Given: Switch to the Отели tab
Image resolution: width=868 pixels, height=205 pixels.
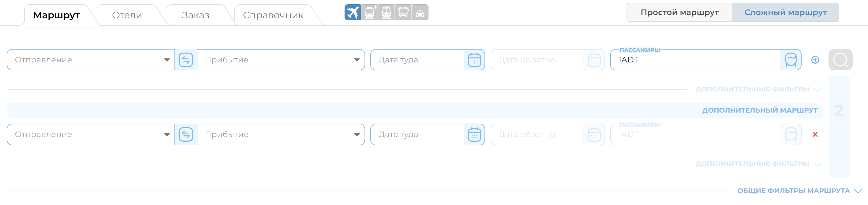Looking at the screenshot, I should (x=127, y=15).
